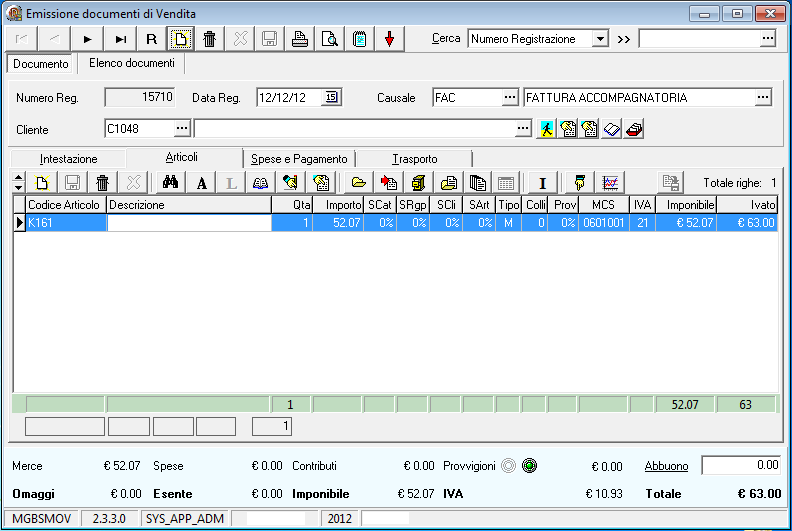The image size is (792, 531).
Task: Click the red down arrow toolbar icon
Action: tap(389, 39)
